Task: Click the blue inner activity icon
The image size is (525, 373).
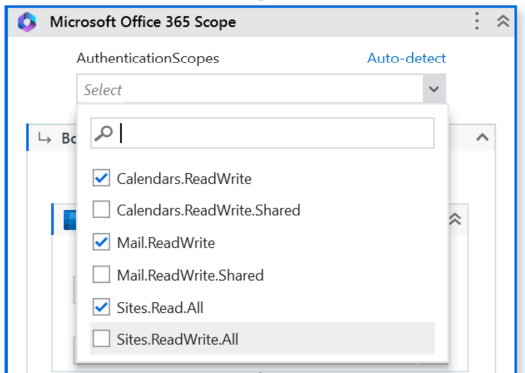Action: 70,220
